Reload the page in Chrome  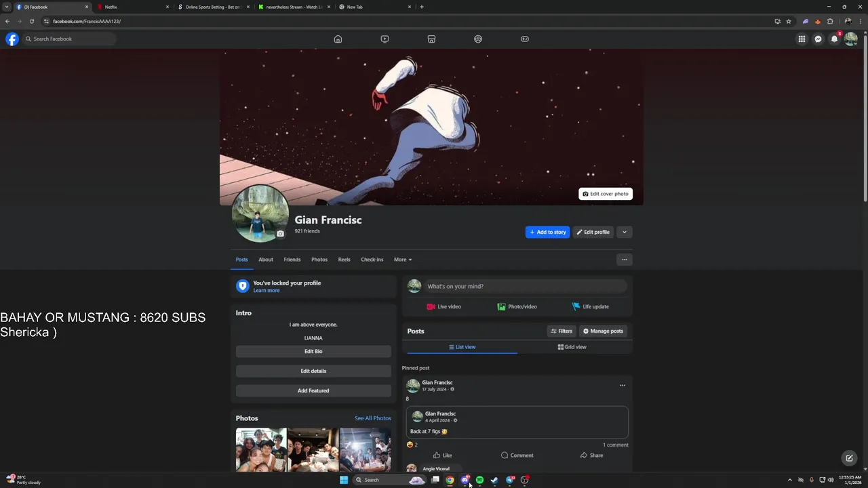click(31, 21)
